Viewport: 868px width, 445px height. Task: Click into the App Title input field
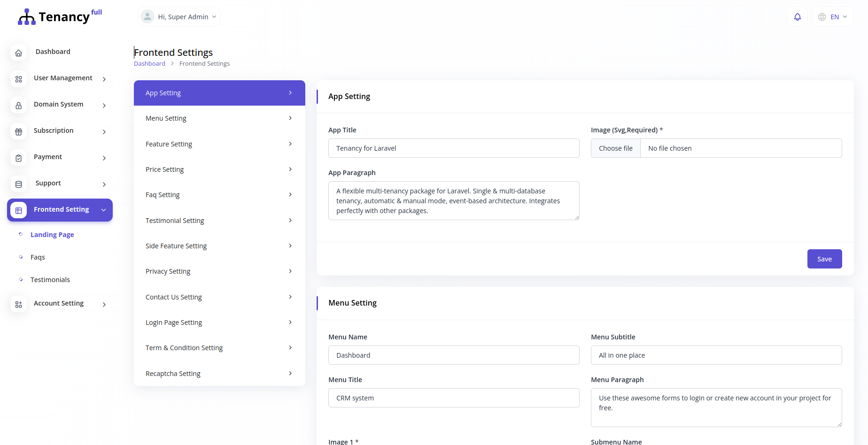(453, 148)
